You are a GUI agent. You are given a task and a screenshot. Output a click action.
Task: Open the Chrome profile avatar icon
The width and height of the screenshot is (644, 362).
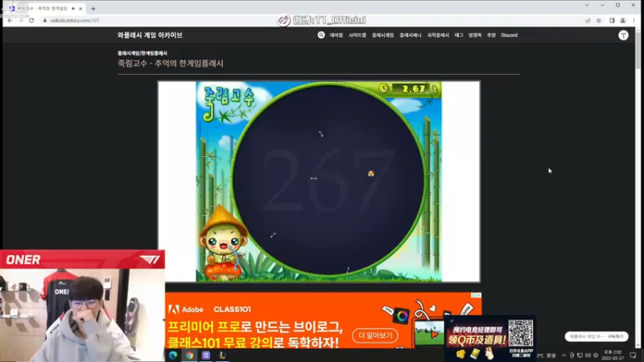(622, 21)
